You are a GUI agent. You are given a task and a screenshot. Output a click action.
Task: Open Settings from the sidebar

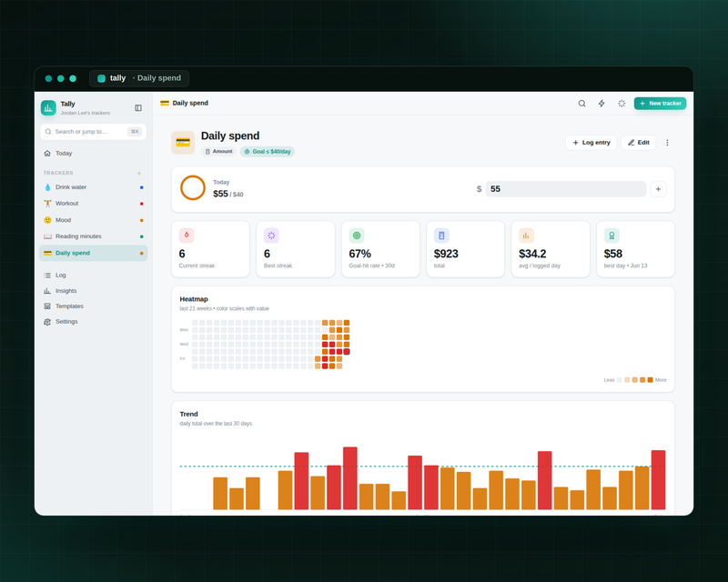pos(94,322)
